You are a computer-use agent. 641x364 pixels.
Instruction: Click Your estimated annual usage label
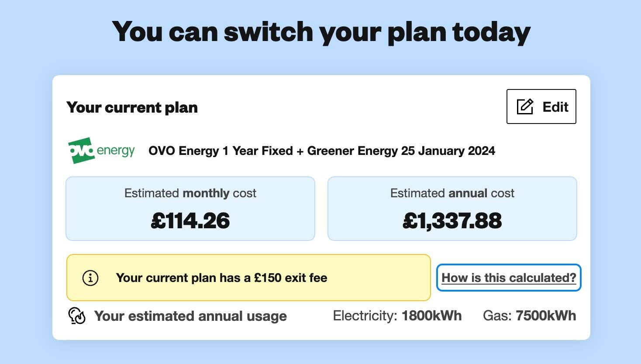pos(190,316)
